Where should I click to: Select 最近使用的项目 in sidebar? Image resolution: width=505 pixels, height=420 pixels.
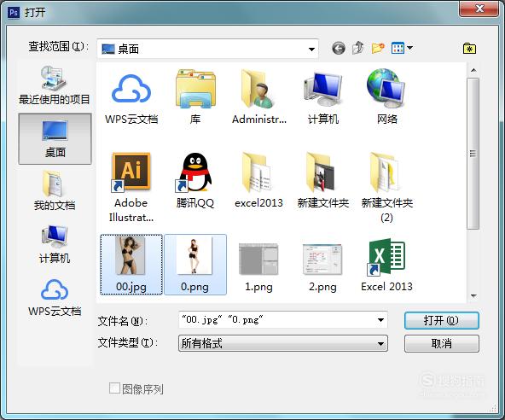click(x=54, y=85)
